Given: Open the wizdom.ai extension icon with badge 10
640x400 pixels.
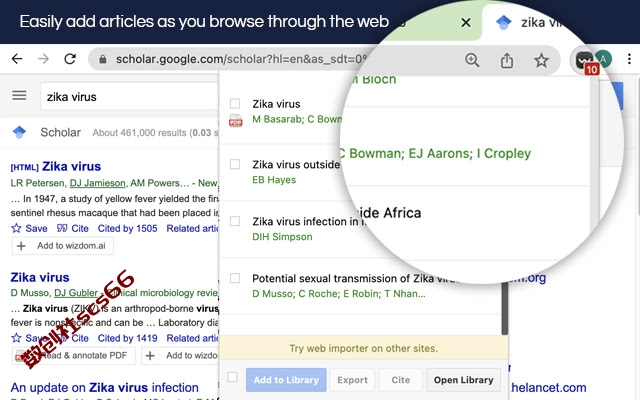Looking at the screenshot, I should [585, 61].
